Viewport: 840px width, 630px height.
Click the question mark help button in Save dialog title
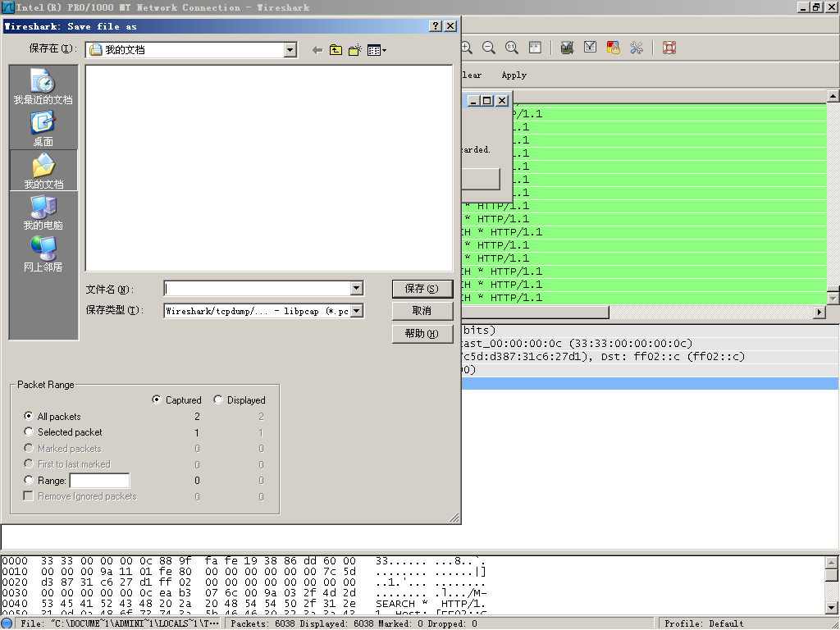click(436, 26)
